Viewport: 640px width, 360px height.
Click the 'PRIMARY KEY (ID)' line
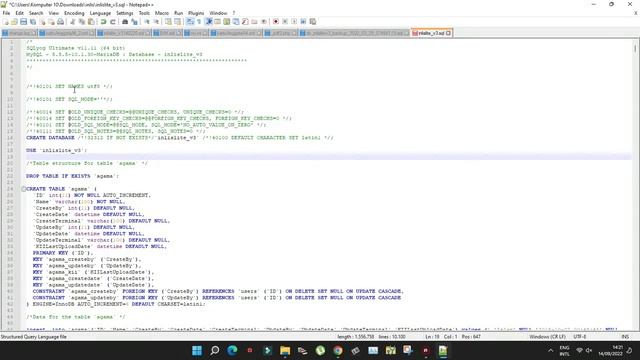[x=63, y=253]
